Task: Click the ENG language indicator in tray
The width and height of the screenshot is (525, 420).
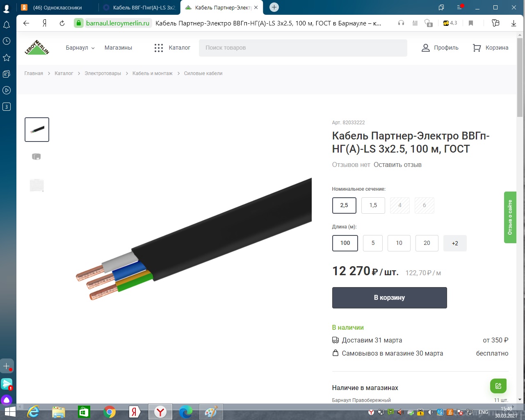Action: click(484, 412)
